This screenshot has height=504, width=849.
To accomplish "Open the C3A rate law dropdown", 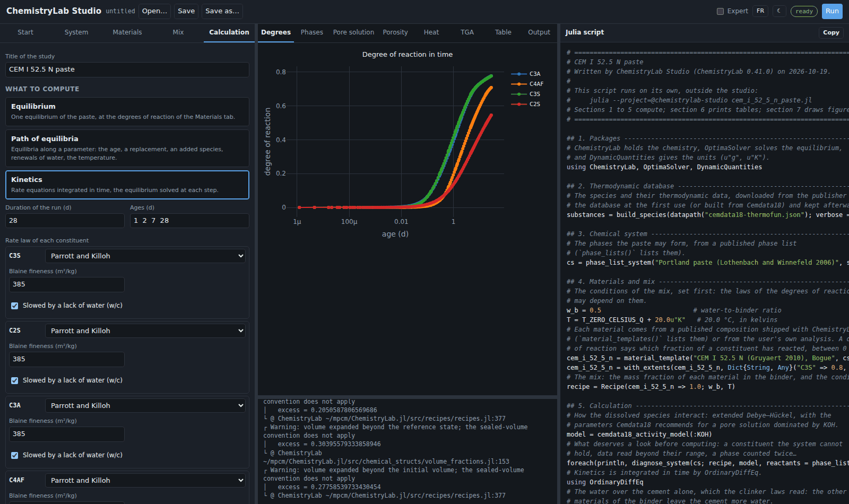I will (145, 405).
